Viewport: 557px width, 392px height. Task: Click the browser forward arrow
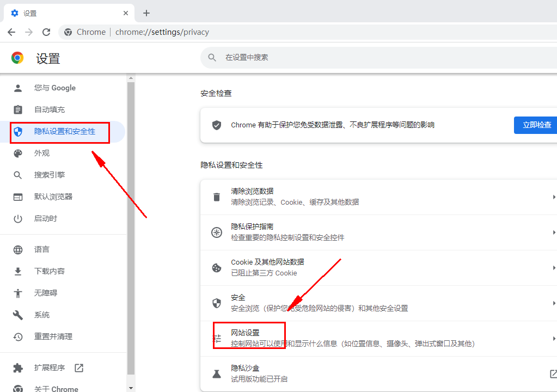(x=29, y=32)
